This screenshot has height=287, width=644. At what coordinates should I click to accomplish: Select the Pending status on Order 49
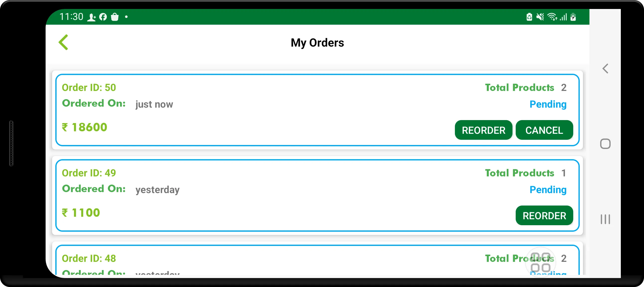click(548, 189)
